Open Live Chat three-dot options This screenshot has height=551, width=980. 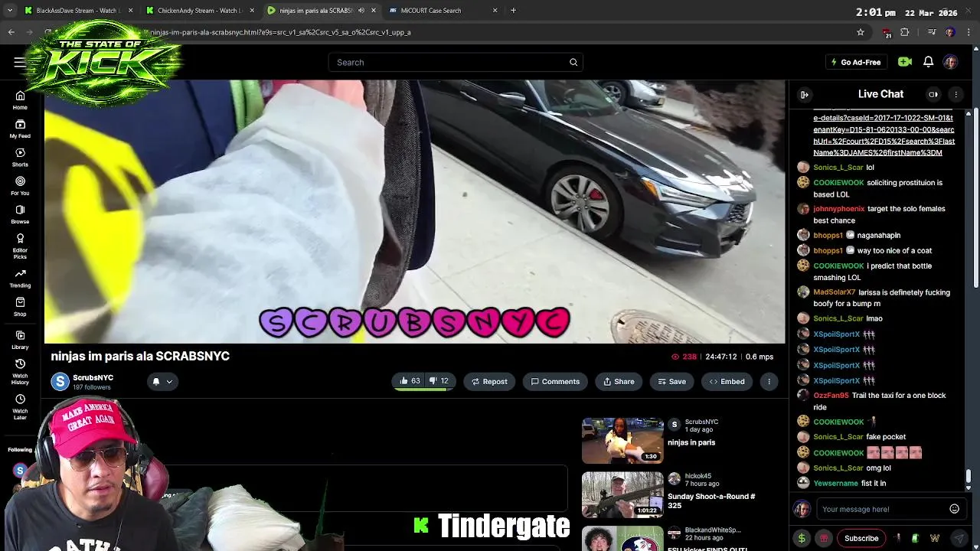pyautogui.click(x=955, y=94)
